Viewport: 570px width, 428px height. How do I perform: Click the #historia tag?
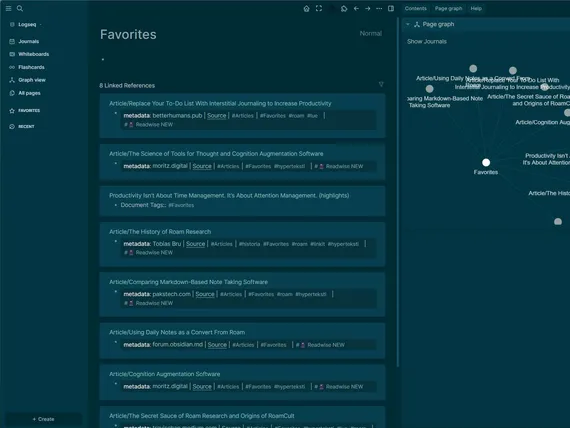click(x=249, y=244)
